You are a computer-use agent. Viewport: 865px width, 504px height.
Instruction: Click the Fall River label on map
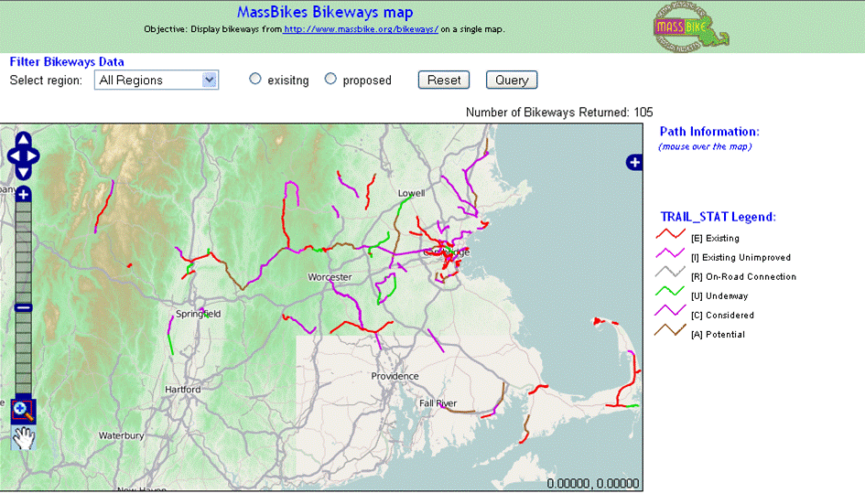click(438, 403)
